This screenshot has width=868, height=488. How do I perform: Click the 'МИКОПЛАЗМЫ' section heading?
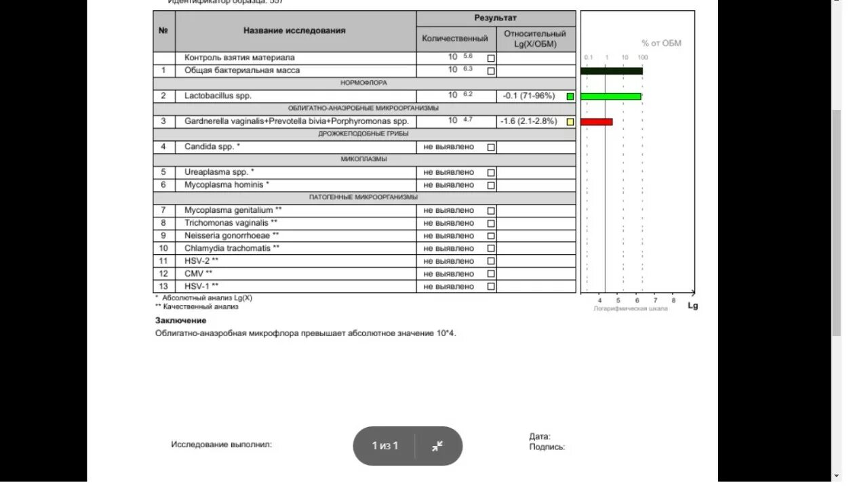(x=363, y=159)
